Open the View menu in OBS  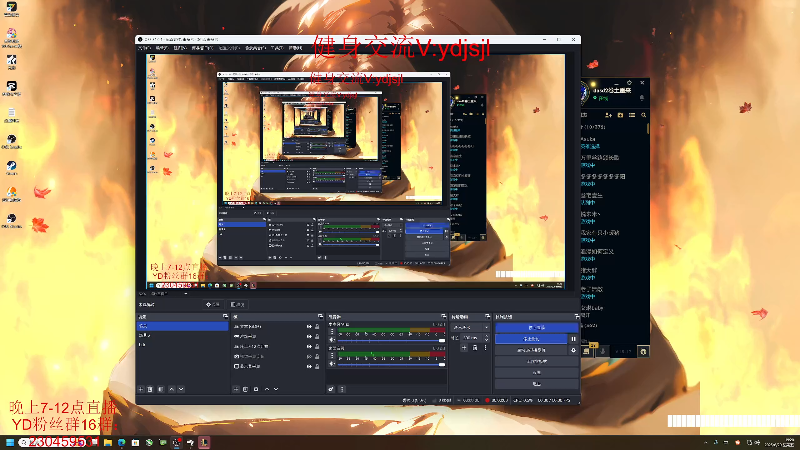(x=181, y=48)
